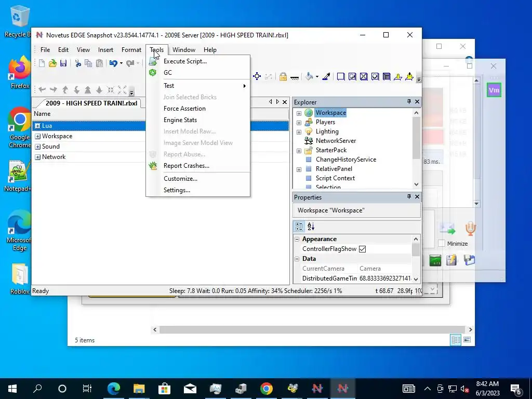Expand the Workspace row in Name list
532x399 pixels.
click(37, 137)
